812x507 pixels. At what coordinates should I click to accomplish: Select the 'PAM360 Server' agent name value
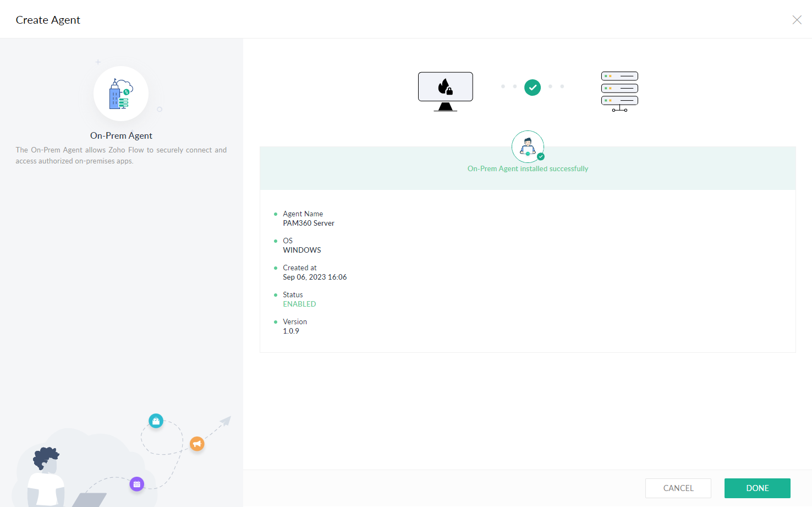tap(309, 223)
